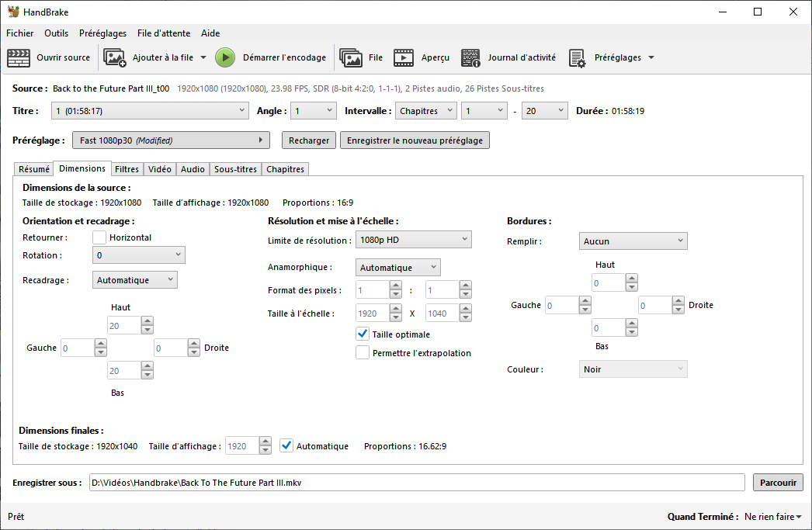The height and width of the screenshot is (530, 812).
Task: Expand the Anamorphique dropdown
Action: coord(397,267)
